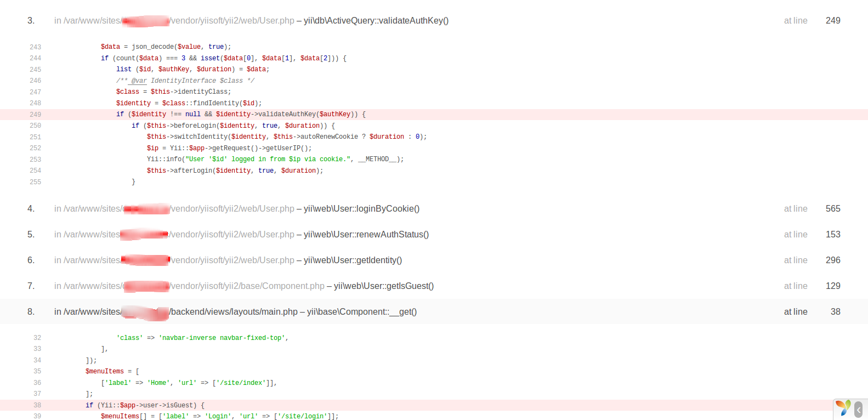Select the Yii::info 'logged in from $ip' line
Viewport: 868px width, 420px height.
275,160
